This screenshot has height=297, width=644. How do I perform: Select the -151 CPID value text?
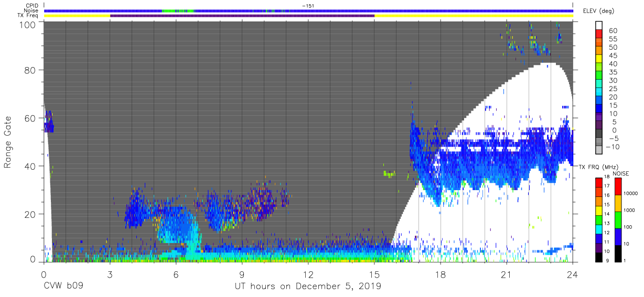(x=308, y=6)
